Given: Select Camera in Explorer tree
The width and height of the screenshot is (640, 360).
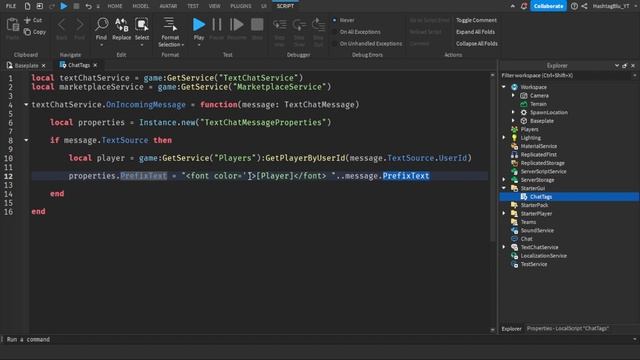Looking at the screenshot, I should (x=539, y=96).
